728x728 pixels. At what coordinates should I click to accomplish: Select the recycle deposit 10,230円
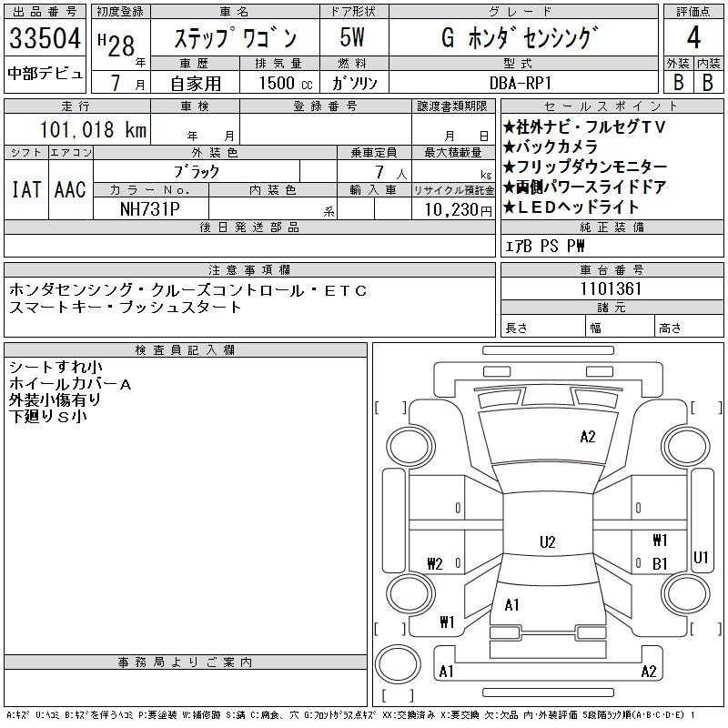tap(458, 210)
